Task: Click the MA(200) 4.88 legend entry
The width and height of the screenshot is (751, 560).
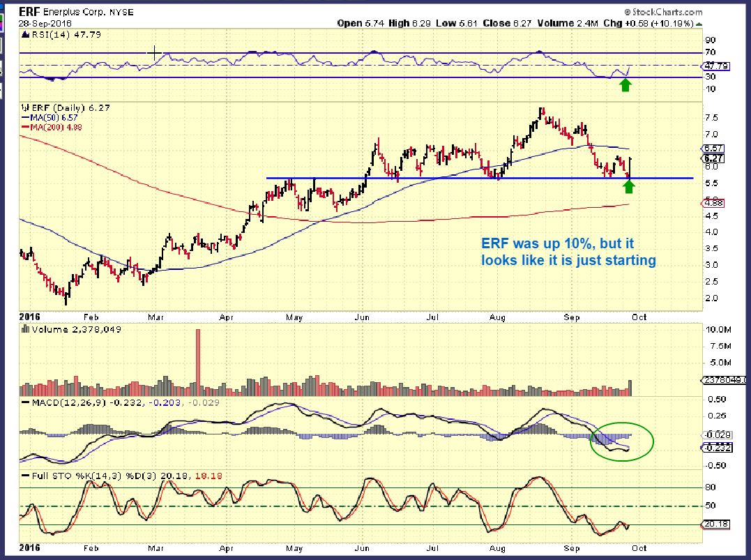Action: click(56, 127)
